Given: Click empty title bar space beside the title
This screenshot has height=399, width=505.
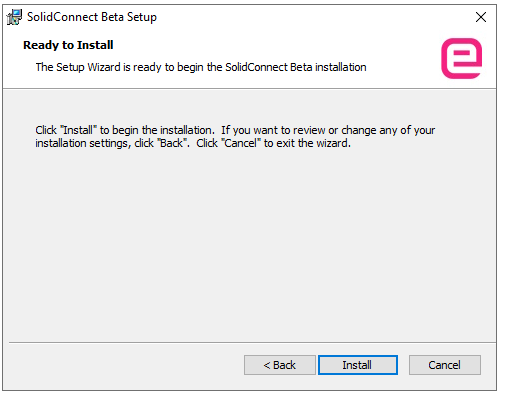Looking at the screenshot, I should pos(313,17).
